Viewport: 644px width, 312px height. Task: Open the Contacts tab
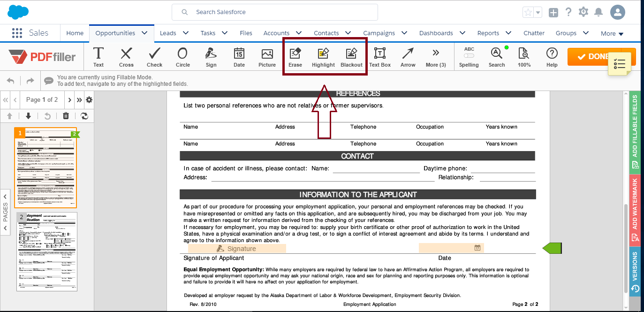point(326,33)
